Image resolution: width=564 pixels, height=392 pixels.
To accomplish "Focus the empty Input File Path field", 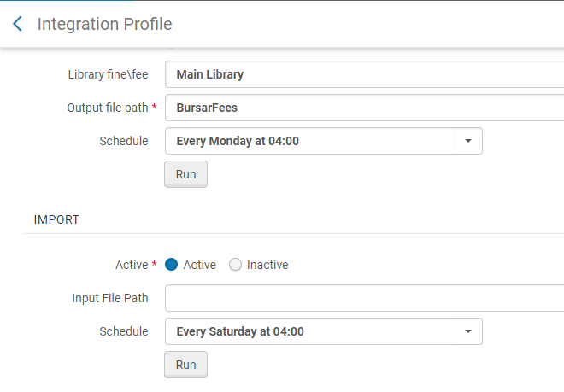I will (364, 298).
